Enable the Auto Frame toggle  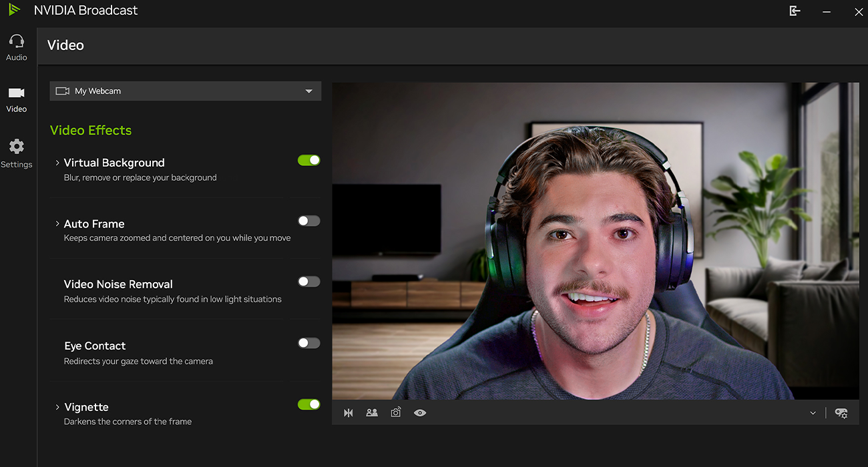pyautogui.click(x=308, y=221)
